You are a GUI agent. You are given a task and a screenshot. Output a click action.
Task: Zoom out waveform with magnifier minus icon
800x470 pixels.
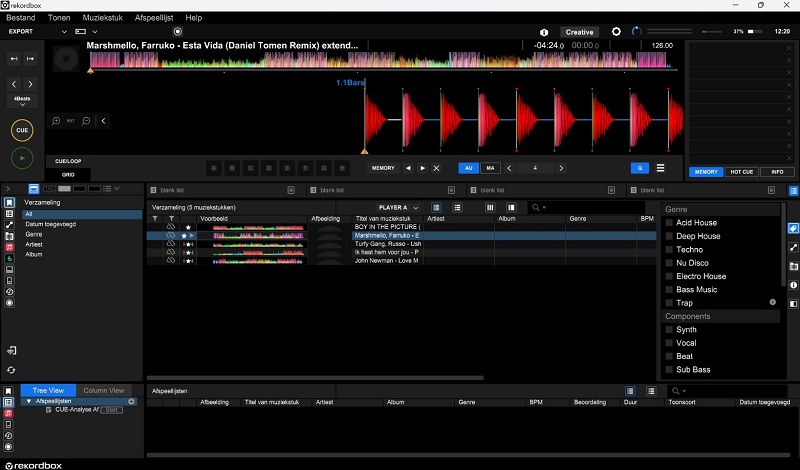(86, 121)
